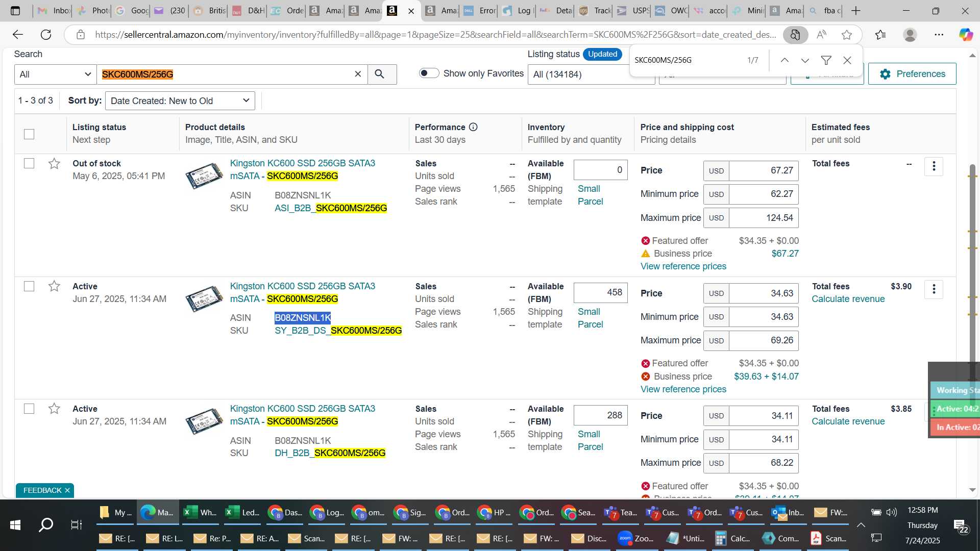Click Calculate revenue for $3.90 fees listing

click(848, 299)
